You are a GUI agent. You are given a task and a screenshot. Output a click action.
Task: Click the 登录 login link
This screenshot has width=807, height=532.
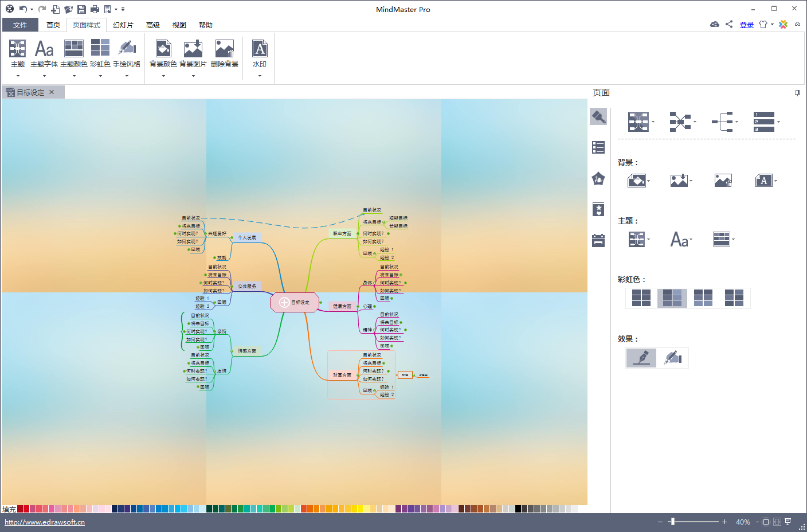click(x=746, y=25)
